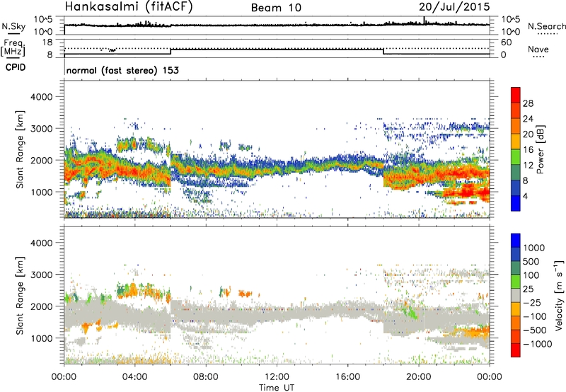Screen dimensions: 566x392
Task: Click the frequency axis value 18
Action: click(47, 42)
